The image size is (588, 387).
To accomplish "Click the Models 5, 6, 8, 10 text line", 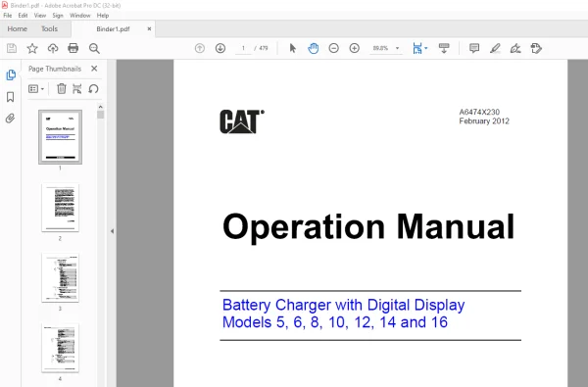I will pyautogui.click(x=335, y=322).
